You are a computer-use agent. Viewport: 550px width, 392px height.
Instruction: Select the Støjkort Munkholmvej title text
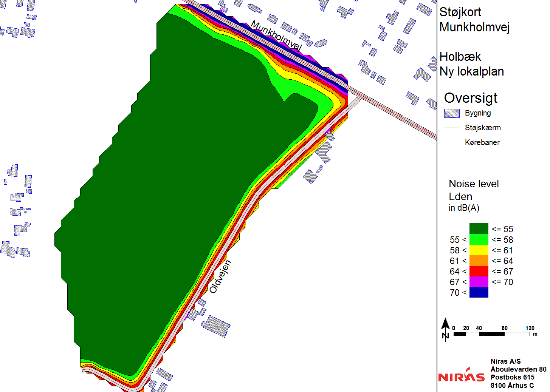click(474, 20)
